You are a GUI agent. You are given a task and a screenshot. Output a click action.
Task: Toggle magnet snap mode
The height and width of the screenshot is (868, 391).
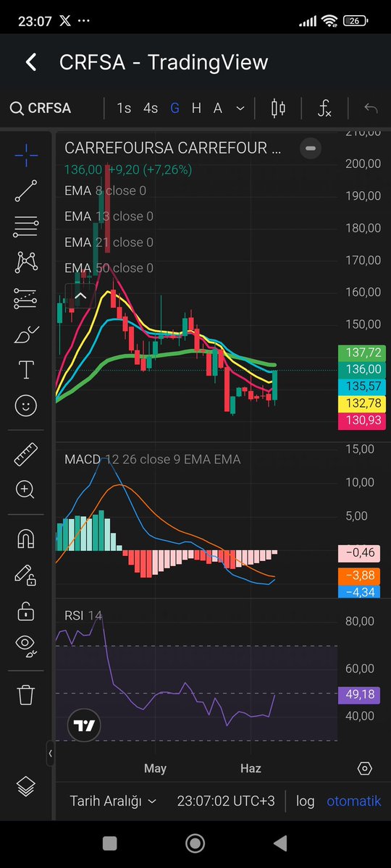[26, 539]
